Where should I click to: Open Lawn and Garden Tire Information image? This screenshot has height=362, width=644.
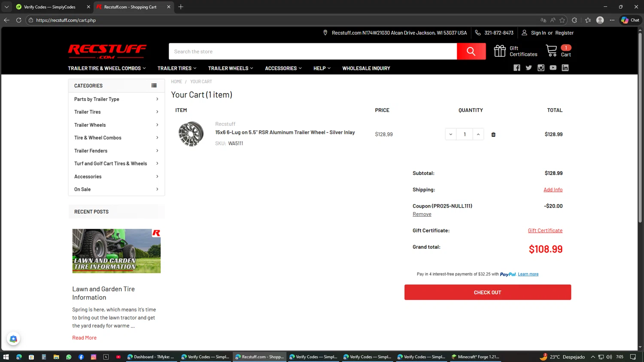pos(116,251)
